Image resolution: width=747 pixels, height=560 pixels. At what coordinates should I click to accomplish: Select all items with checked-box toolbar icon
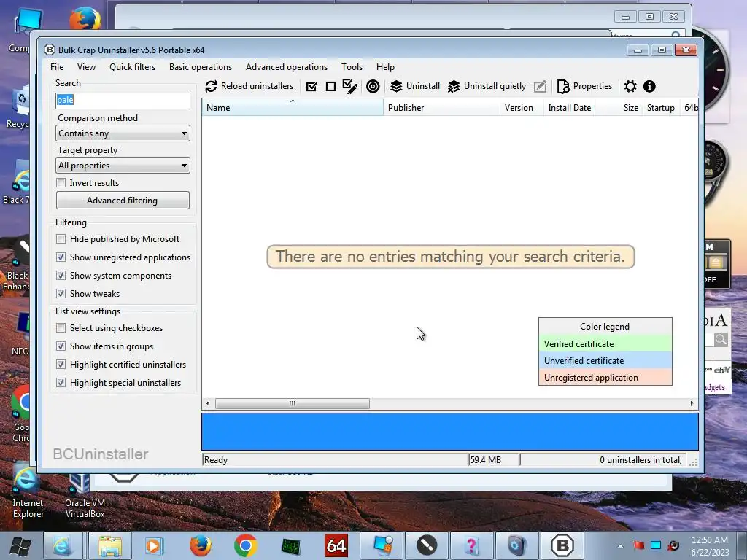click(x=311, y=86)
